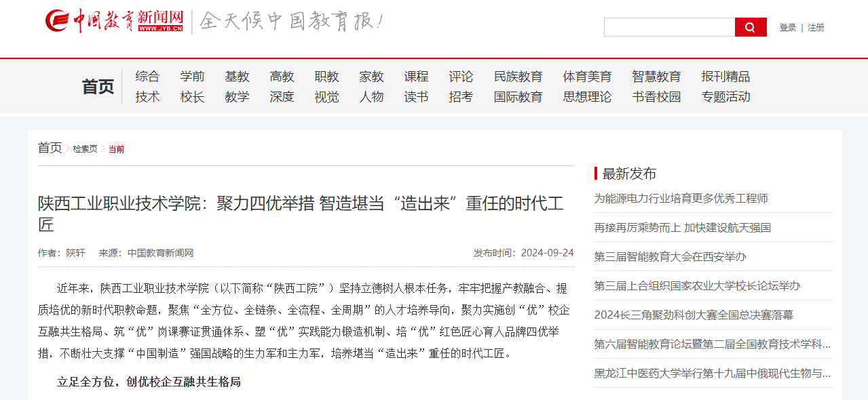Click the 首页 breadcrumb link
This screenshot has height=400, width=868.
point(50,148)
